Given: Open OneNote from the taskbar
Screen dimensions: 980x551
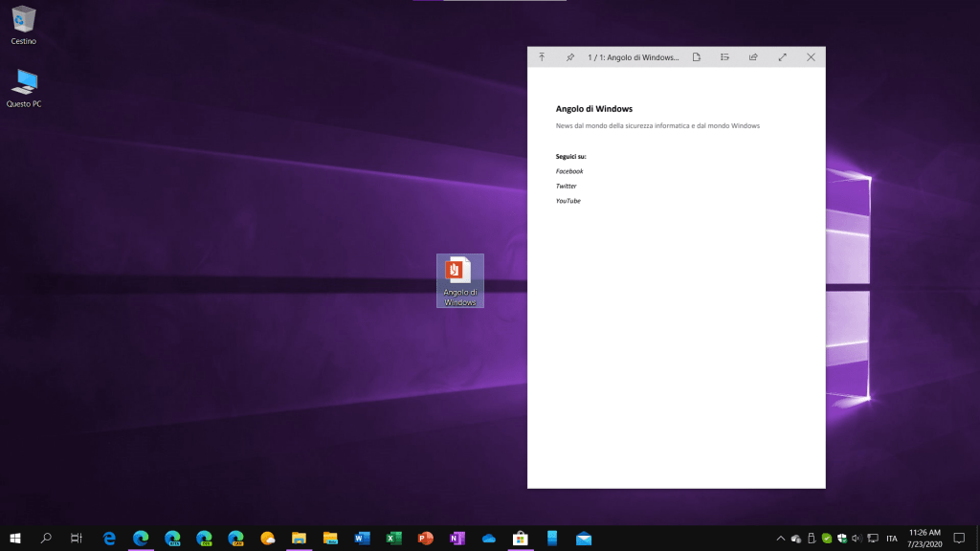Looking at the screenshot, I should point(457,539).
